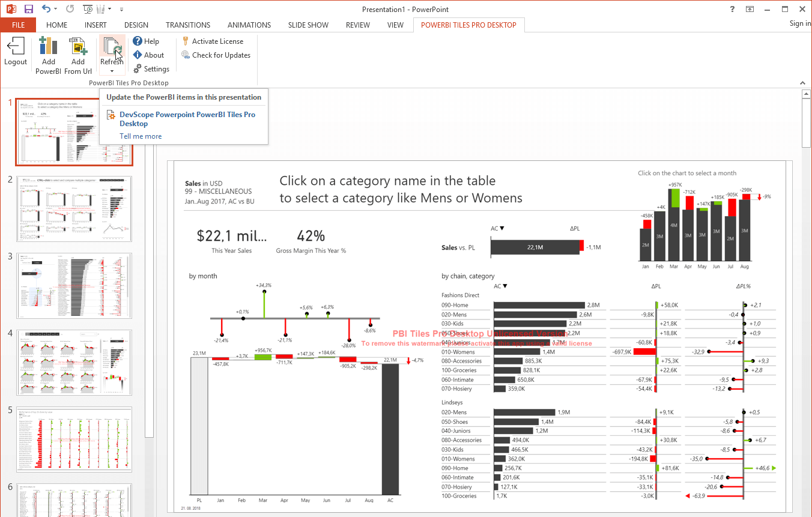
Task: Select slide 5 thumbnail
Action: (x=74, y=440)
